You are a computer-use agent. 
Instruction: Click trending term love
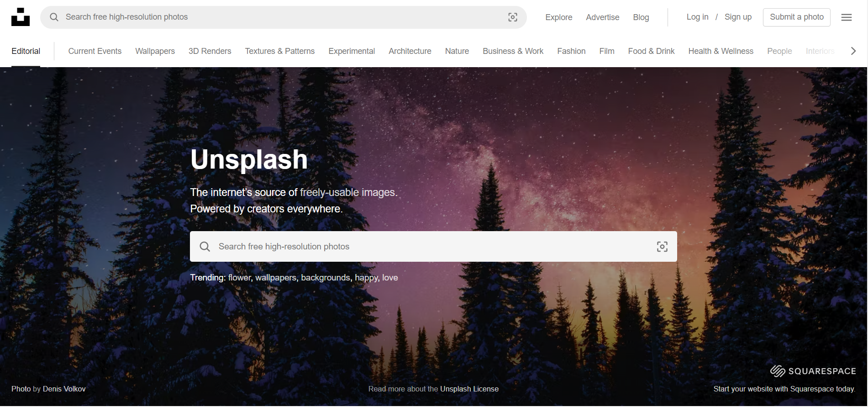point(390,278)
